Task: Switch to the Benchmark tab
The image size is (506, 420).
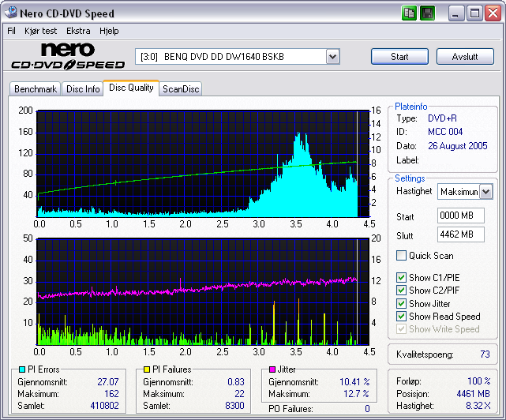Action: coord(36,88)
